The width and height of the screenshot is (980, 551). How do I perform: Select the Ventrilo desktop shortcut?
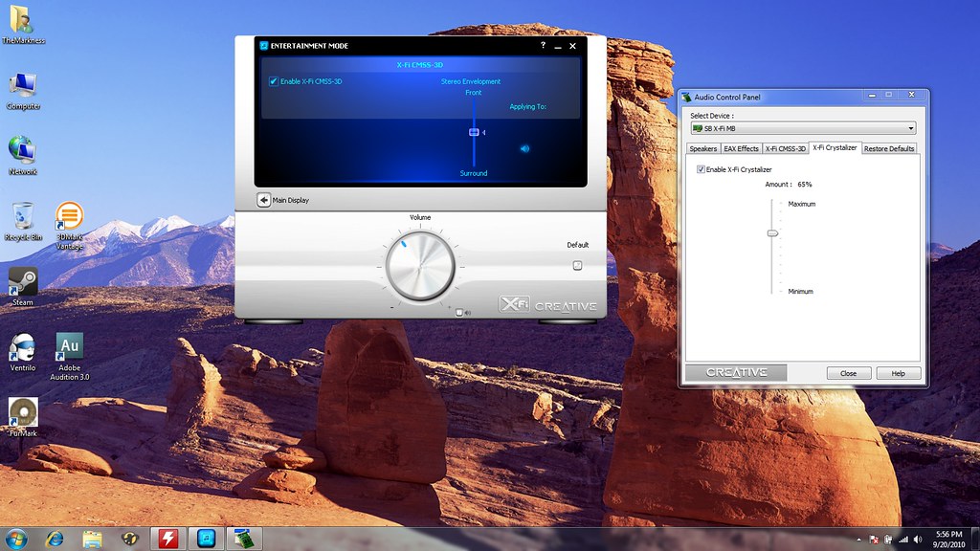[23, 352]
